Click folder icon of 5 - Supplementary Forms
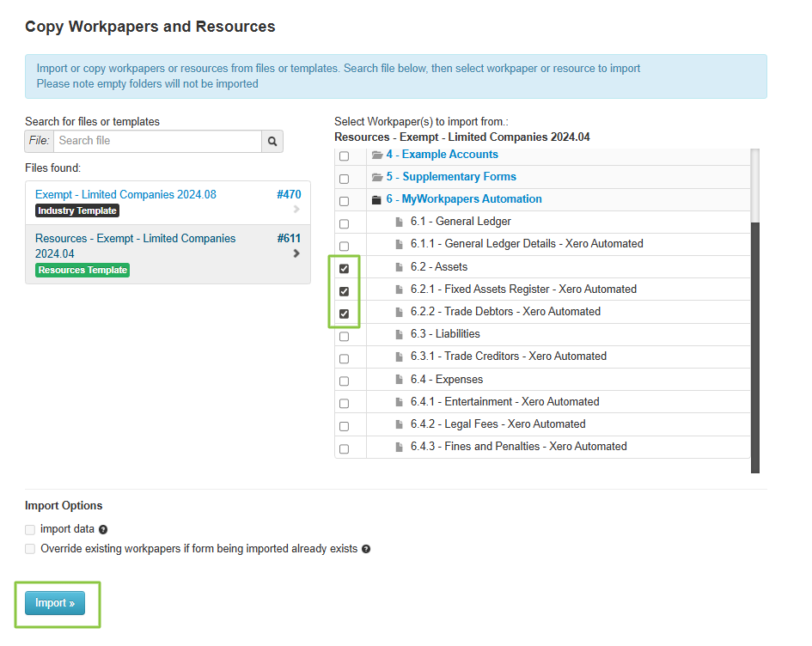 [376, 177]
